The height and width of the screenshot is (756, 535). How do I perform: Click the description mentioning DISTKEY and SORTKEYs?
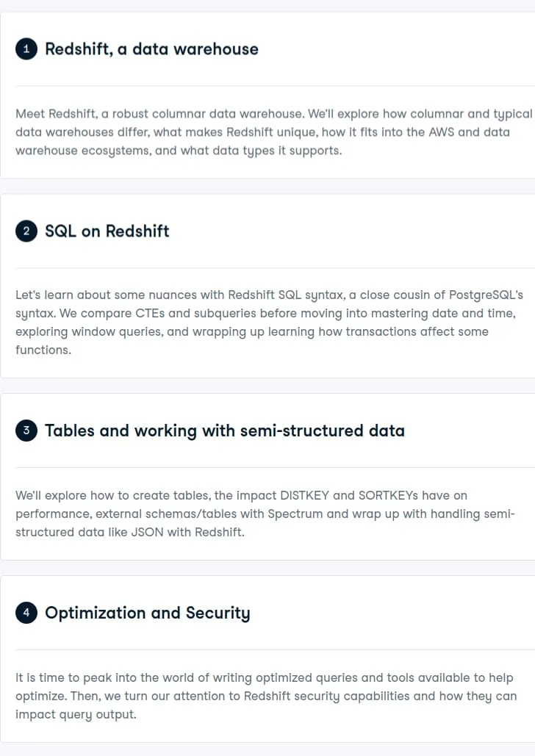tap(265, 514)
